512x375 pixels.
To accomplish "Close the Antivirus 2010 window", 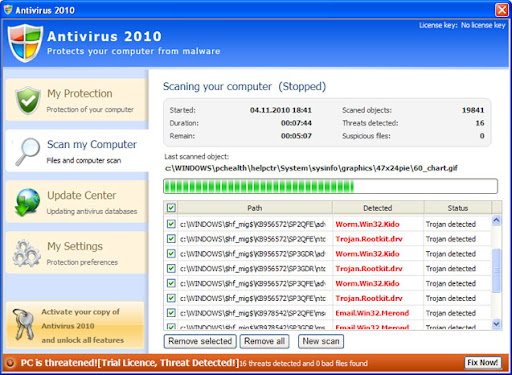I will 502,10.
